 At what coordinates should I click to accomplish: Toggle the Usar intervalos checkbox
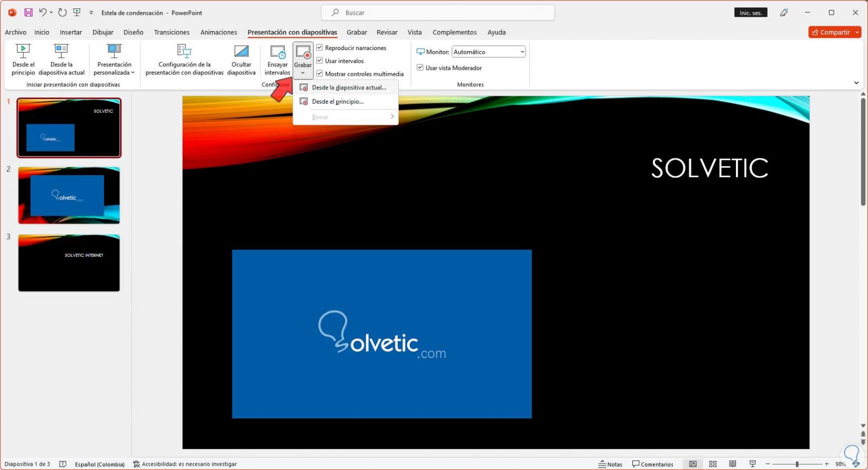coord(319,61)
